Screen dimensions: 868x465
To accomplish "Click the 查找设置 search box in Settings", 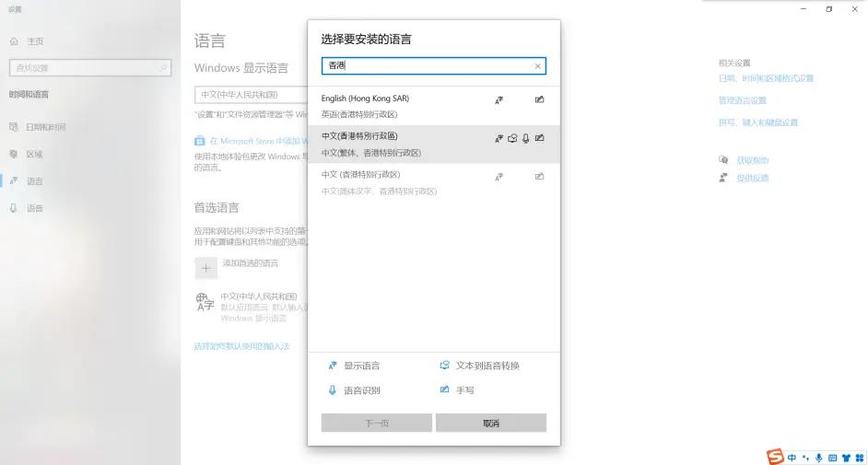I will (x=90, y=68).
